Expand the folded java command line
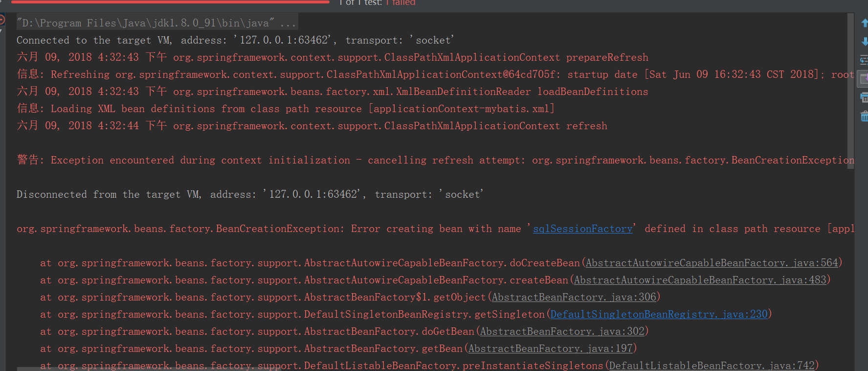Image resolution: width=868 pixels, height=371 pixels. [x=156, y=23]
